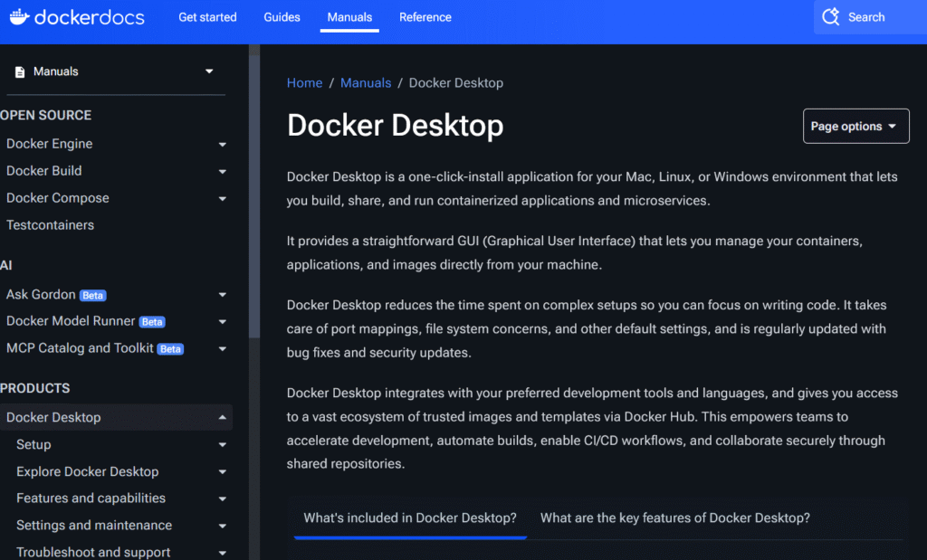Expand the Setup subsection arrow
The height and width of the screenshot is (560, 927).
(x=223, y=445)
